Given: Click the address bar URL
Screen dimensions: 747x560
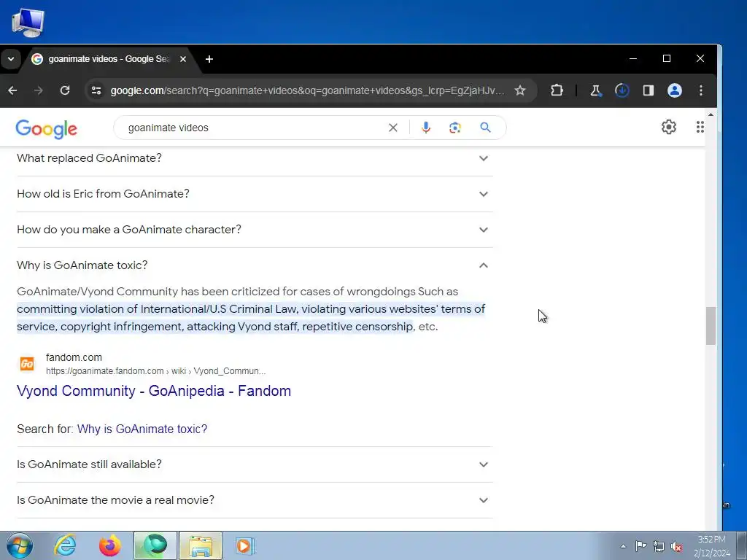Looking at the screenshot, I should pos(307,90).
